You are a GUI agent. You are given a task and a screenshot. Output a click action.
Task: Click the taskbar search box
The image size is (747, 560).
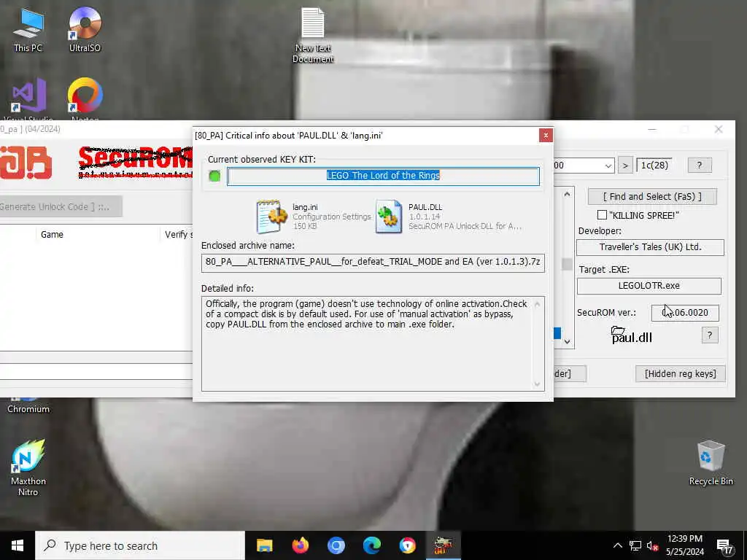[140, 545]
